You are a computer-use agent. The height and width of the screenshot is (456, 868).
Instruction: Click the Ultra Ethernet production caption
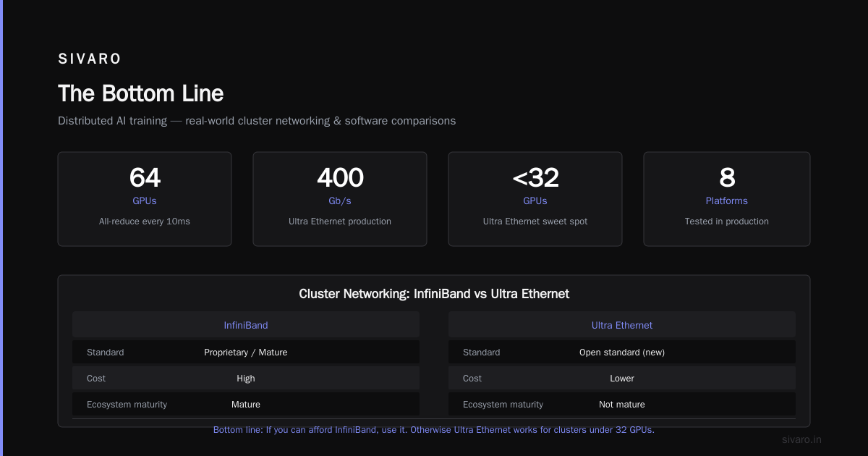[340, 221]
